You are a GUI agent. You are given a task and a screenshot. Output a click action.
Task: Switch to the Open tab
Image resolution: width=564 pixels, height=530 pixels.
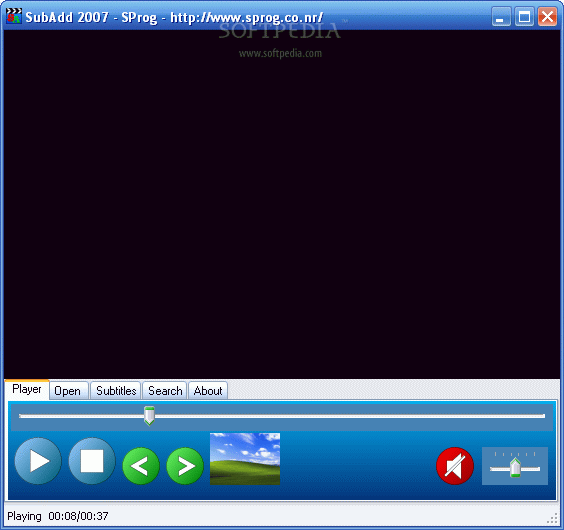click(68, 391)
